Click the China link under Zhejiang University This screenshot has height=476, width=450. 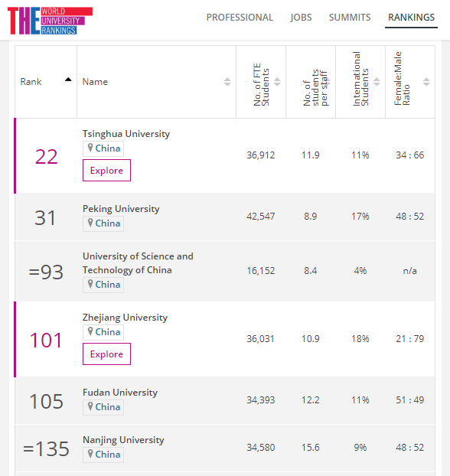(108, 332)
